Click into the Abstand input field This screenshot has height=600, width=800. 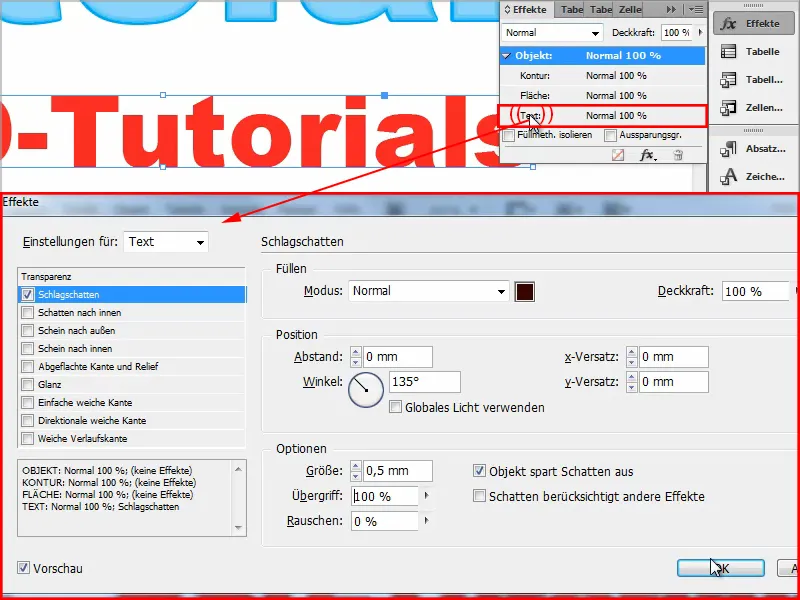pos(397,357)
